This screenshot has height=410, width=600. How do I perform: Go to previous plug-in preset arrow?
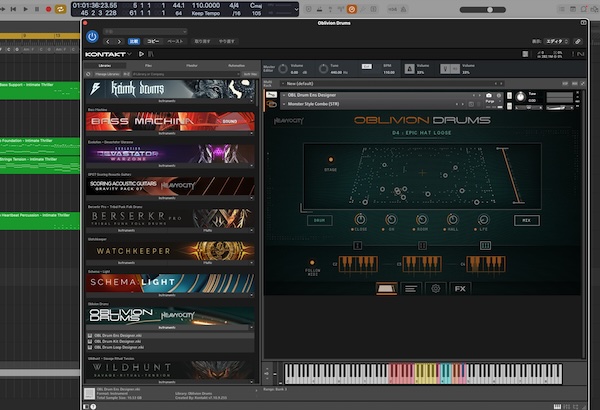point(108,41)
